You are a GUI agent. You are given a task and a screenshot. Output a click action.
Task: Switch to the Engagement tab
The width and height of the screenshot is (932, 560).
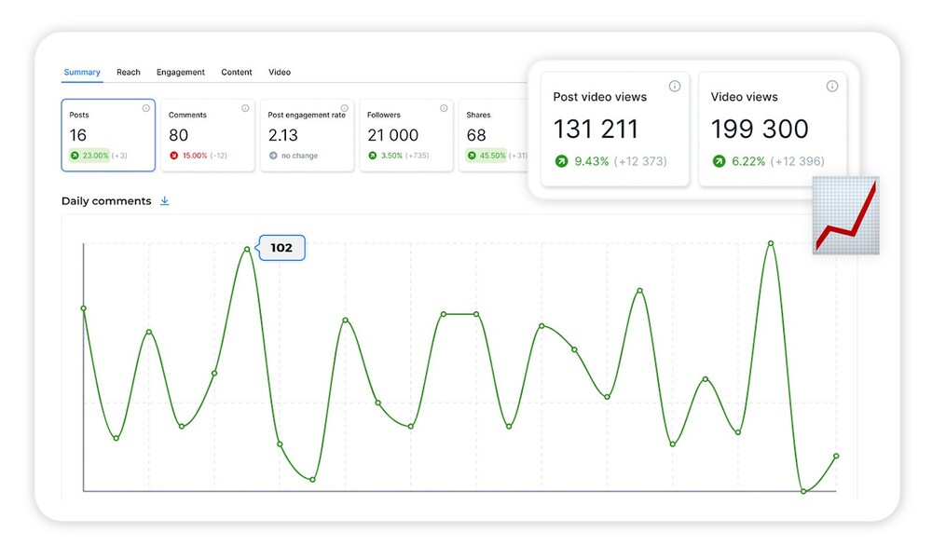181,72
